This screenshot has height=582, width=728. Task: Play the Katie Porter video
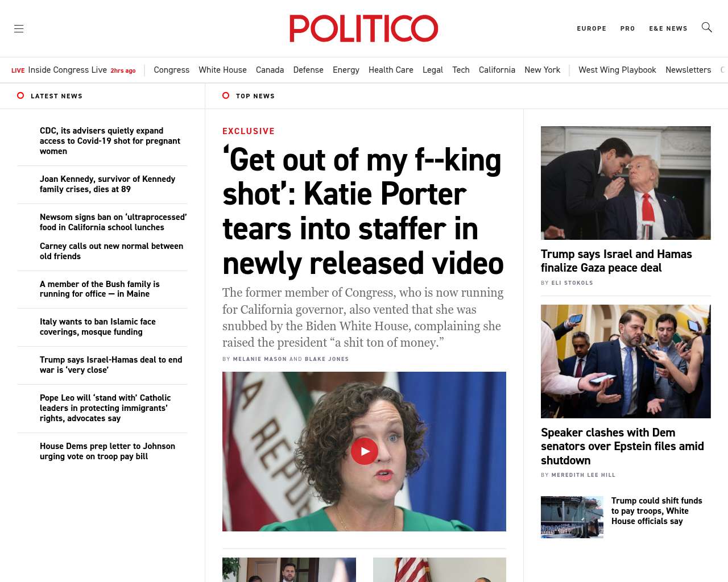click(365, 451)
